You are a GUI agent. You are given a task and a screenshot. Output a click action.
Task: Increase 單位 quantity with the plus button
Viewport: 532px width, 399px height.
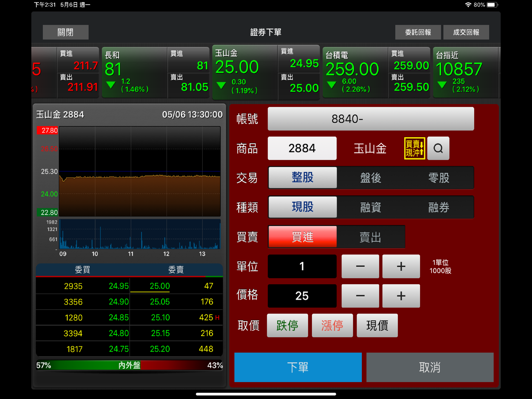(401, 266)
